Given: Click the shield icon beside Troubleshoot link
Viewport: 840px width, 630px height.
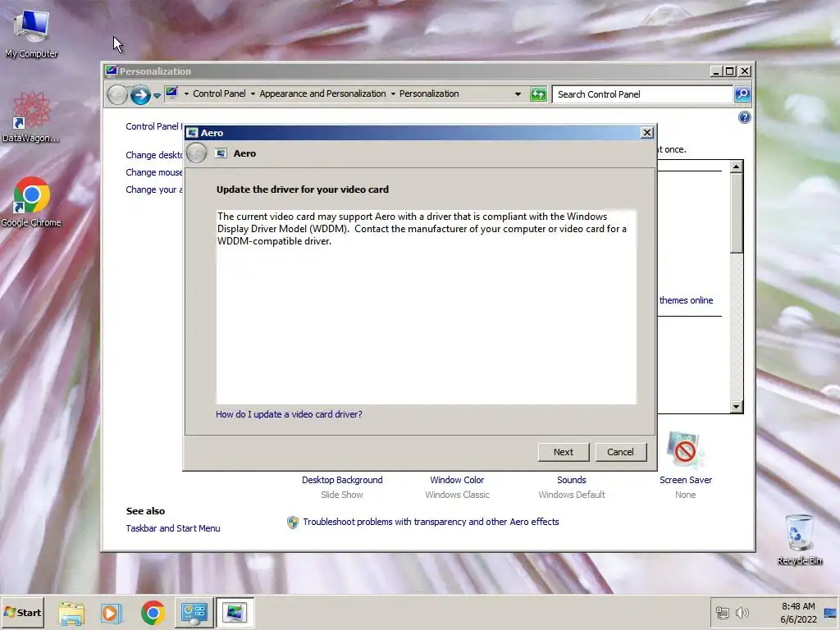Looking at the screenshot, I should point(293,523).
